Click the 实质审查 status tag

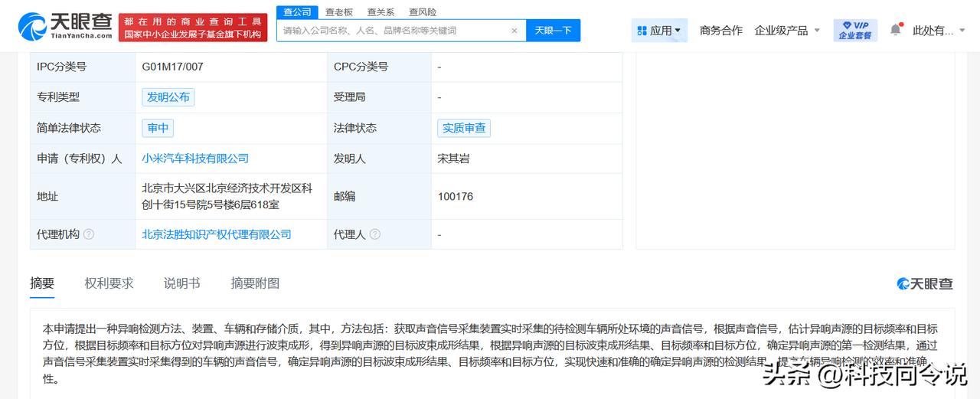[464, 128]
